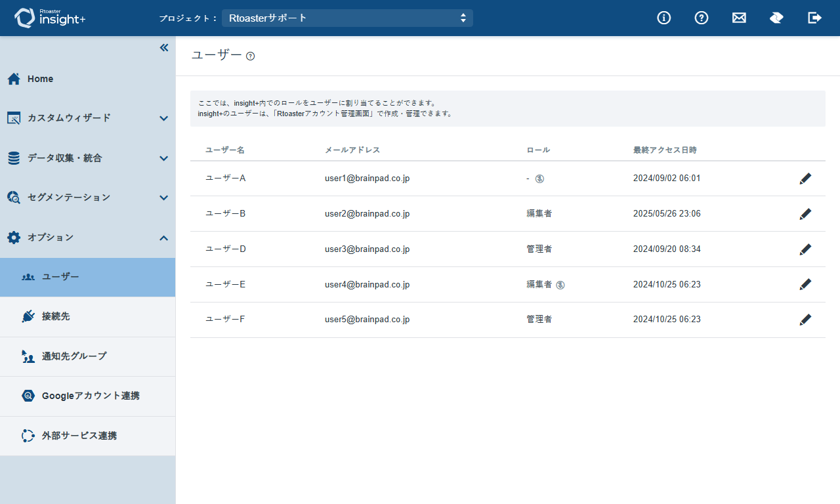Click メールアドレス column header

click(x=352, y=150)
